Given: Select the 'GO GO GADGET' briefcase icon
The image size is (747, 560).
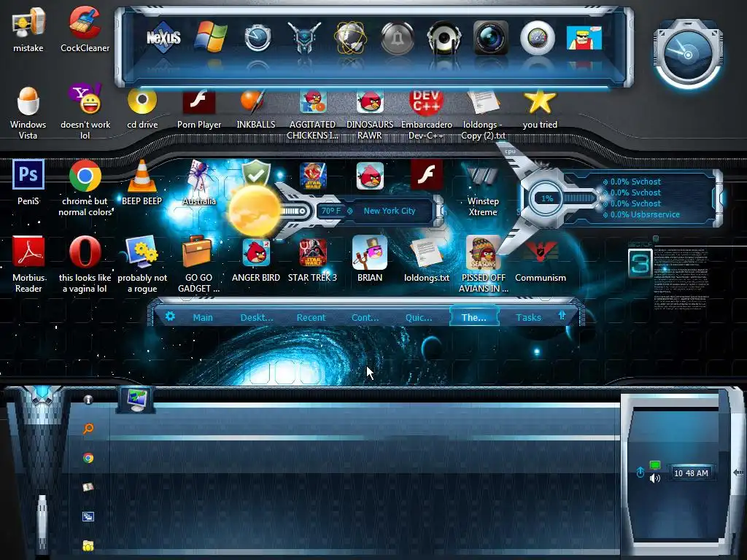Looking at the screenshot, I should 198,264.
